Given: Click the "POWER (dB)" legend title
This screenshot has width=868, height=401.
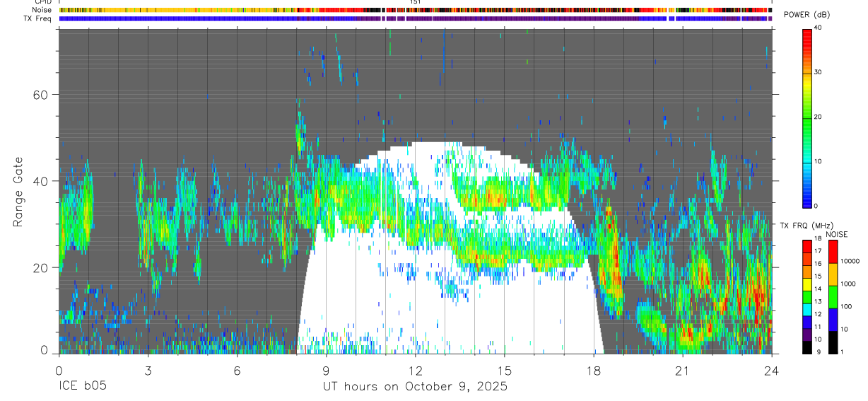Looking at the screenshot, I should click(807, 15).
